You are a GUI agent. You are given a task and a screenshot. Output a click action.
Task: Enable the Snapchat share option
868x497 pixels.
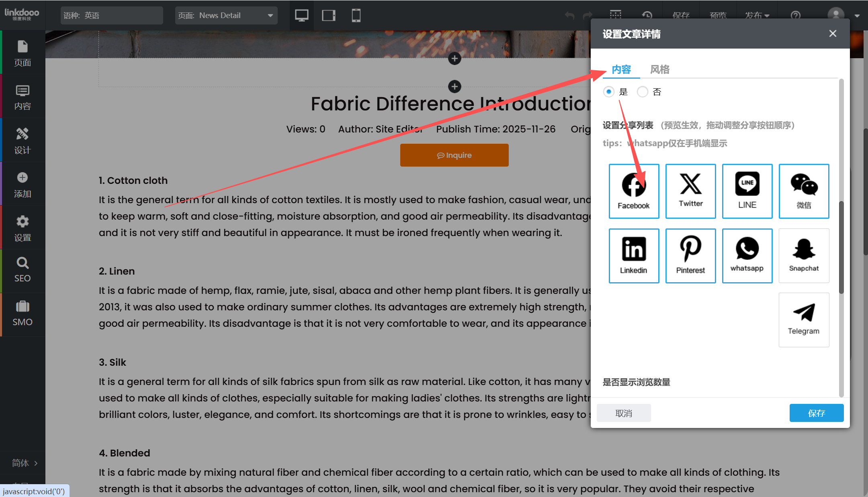(x=804, y=256)
